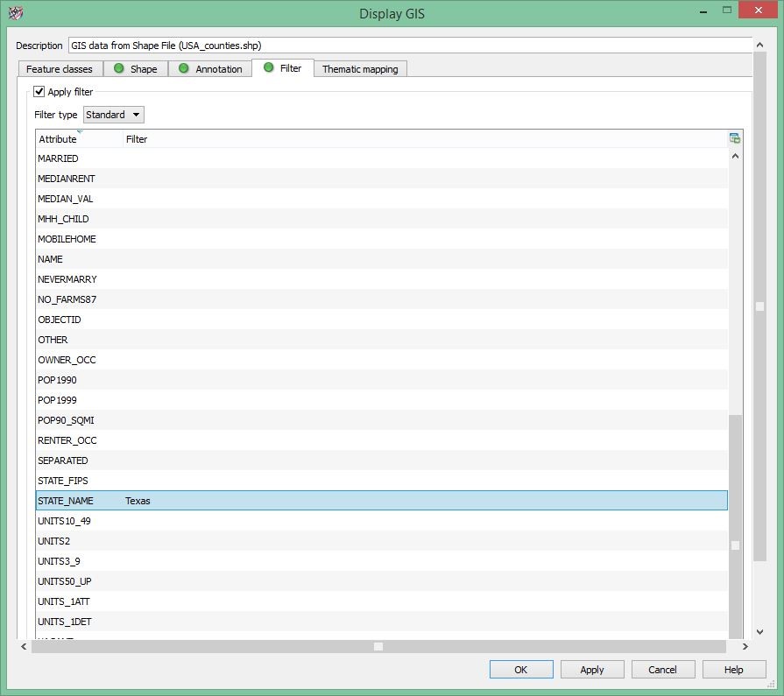Switch to the Feature classes tab

coord(59,69)
